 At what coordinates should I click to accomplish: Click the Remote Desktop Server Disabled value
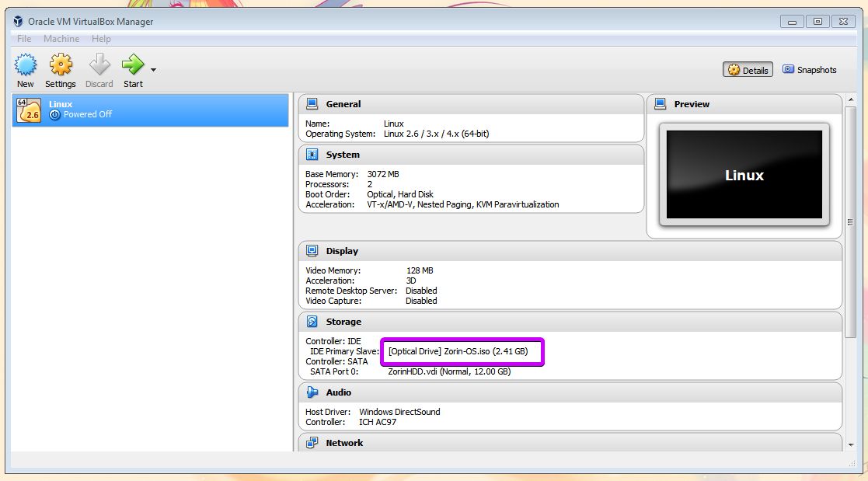click(x=421, y=291)
